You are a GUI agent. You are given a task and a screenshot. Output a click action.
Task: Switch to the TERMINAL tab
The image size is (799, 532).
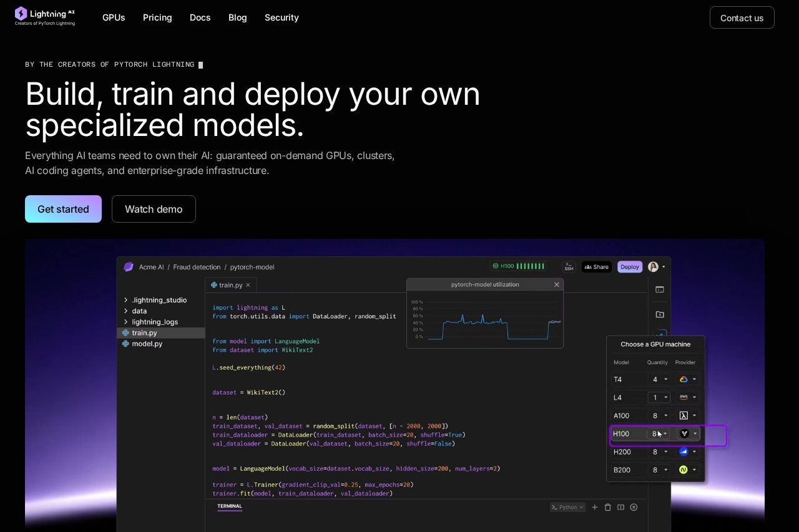(230, 506)
